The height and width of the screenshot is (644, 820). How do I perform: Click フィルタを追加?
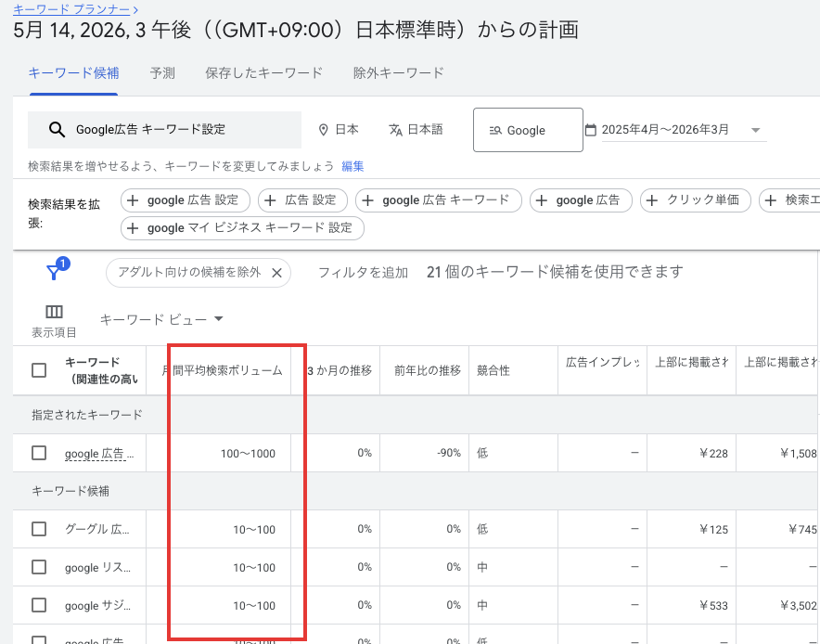363,273
